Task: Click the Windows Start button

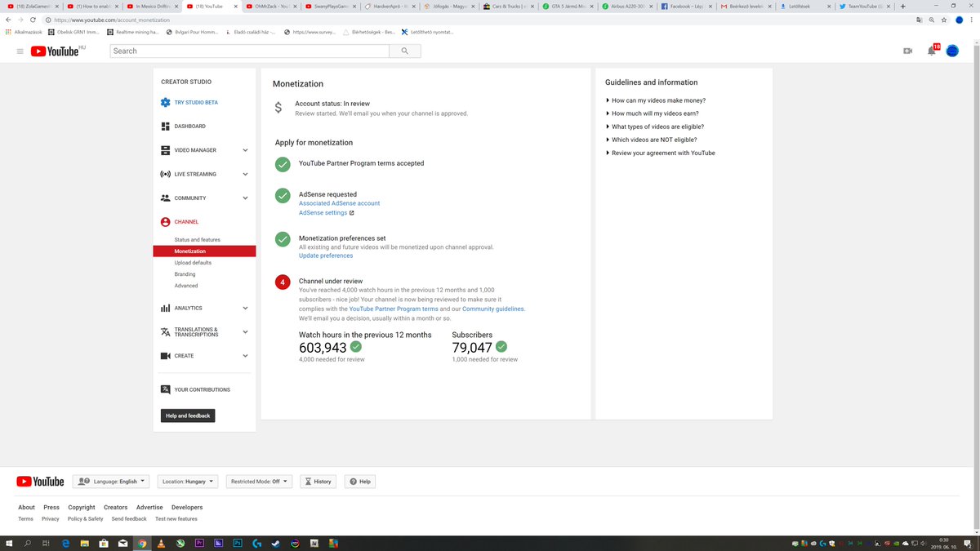Action: 9,543
